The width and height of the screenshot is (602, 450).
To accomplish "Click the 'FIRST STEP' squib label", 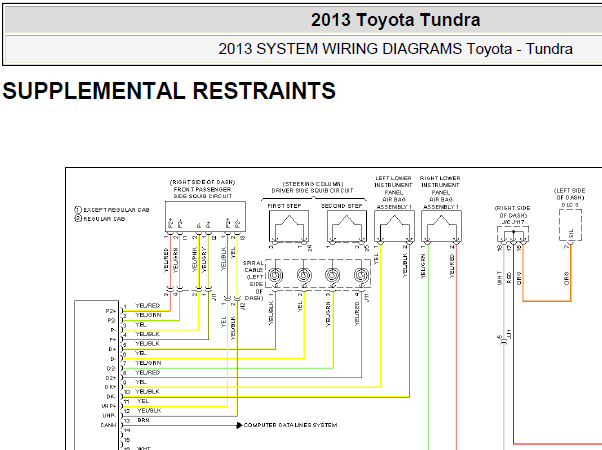I will (x=284, y=206).
